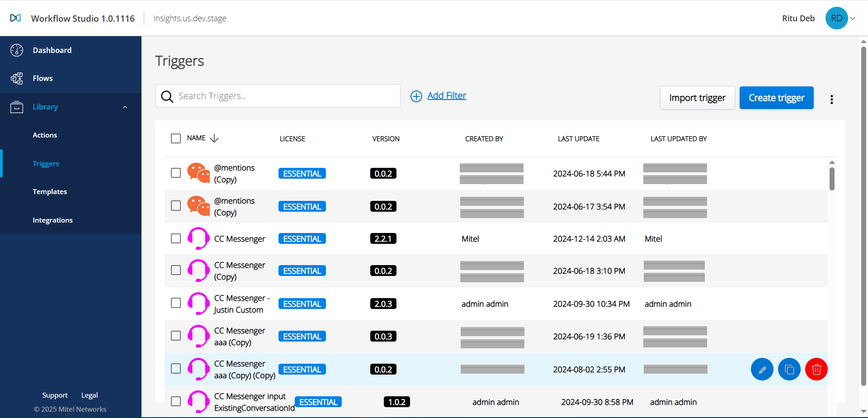The height and width of the screenshot is (418, 868).
Task: Click the plus circle Add Filter icon
Action: click(x=416, y=96)
